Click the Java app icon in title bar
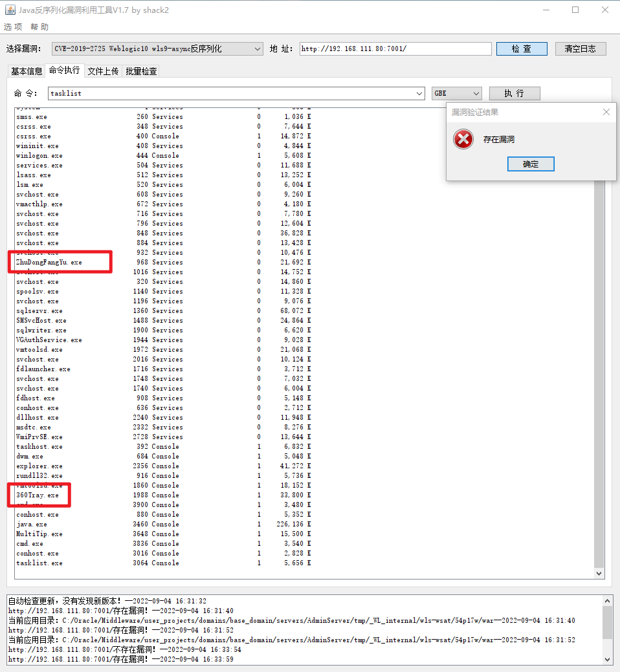 pyautogui.click(x=10, y=10)
